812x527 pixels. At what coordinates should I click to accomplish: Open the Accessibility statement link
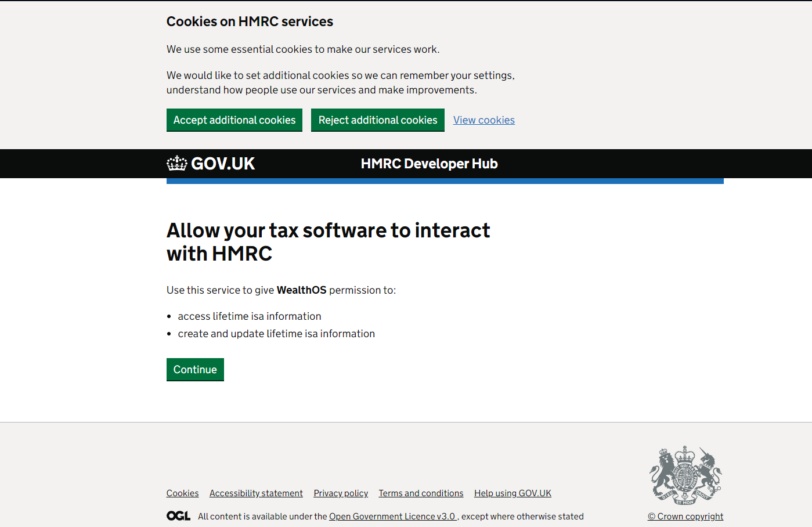click(256, 493)
